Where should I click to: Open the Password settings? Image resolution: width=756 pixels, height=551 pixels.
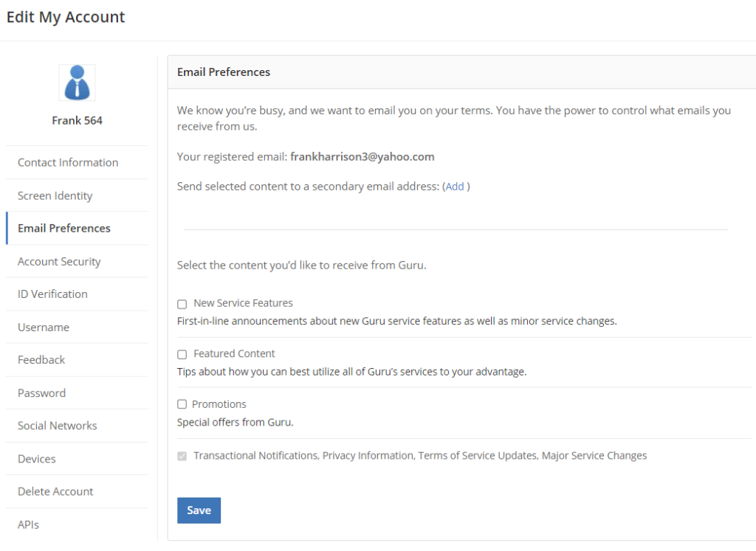click(x=41, y=393)
